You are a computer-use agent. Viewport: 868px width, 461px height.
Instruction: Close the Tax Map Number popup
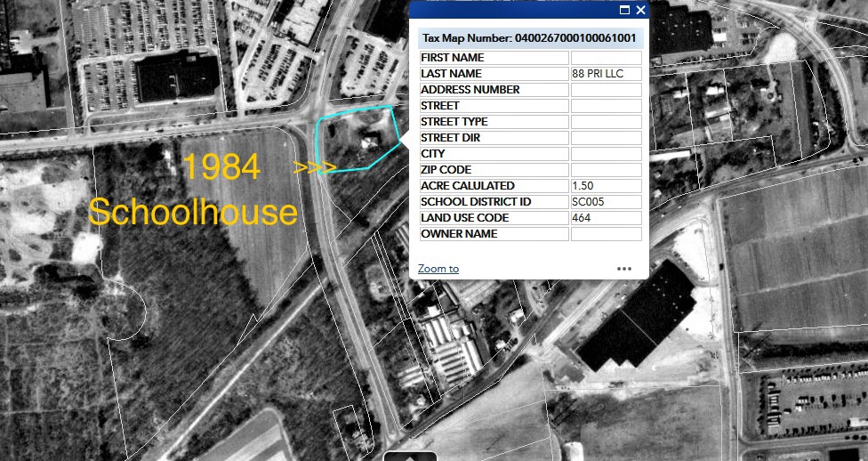coord(640,10)
